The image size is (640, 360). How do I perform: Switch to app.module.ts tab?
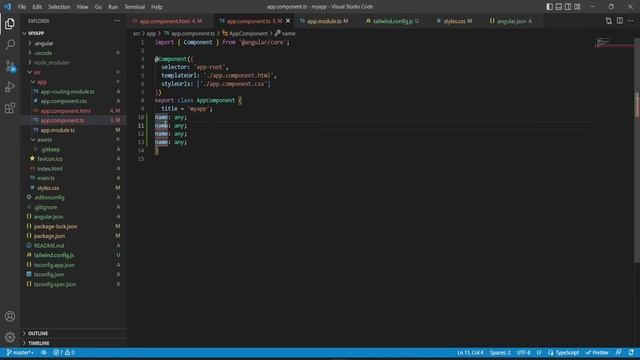[327, 21]
